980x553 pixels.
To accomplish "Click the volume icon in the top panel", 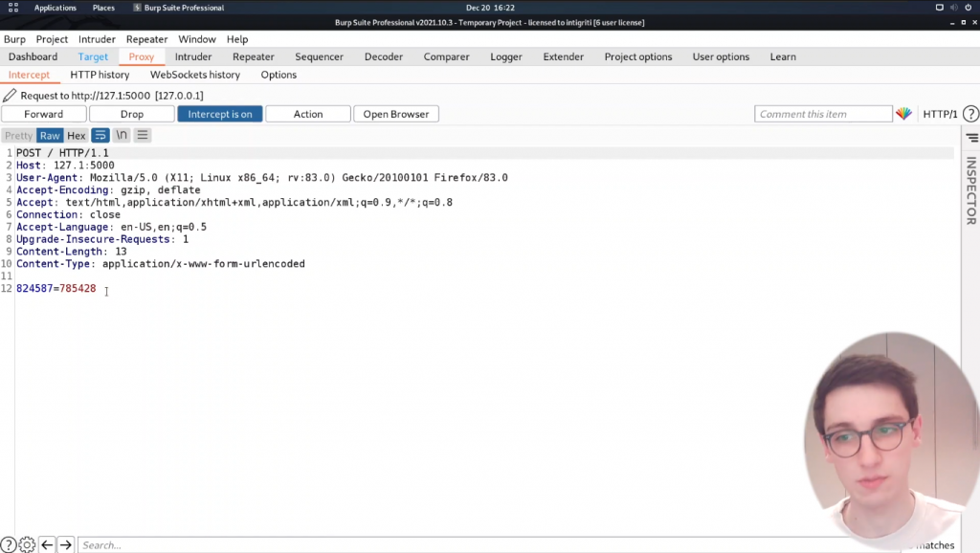I will [954, 8].
